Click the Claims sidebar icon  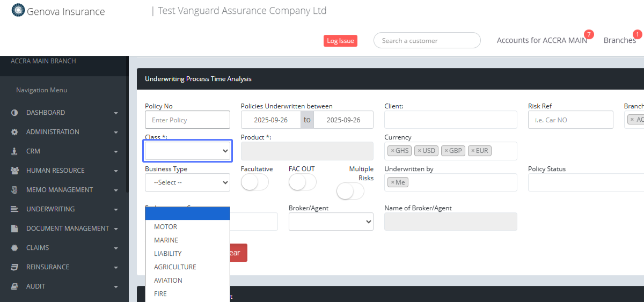14,248
